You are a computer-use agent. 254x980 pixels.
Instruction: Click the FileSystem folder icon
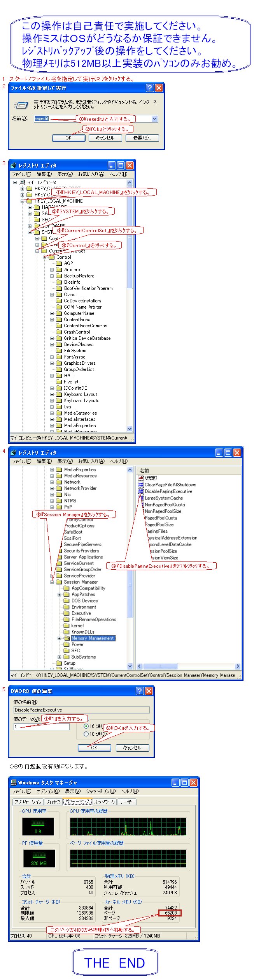coord(59,351)
